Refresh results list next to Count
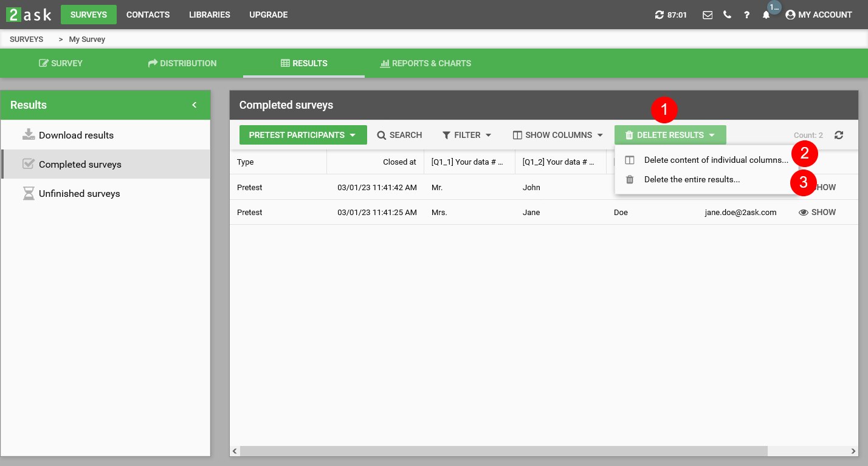868x466 pixels. click(x=839, y=135)
